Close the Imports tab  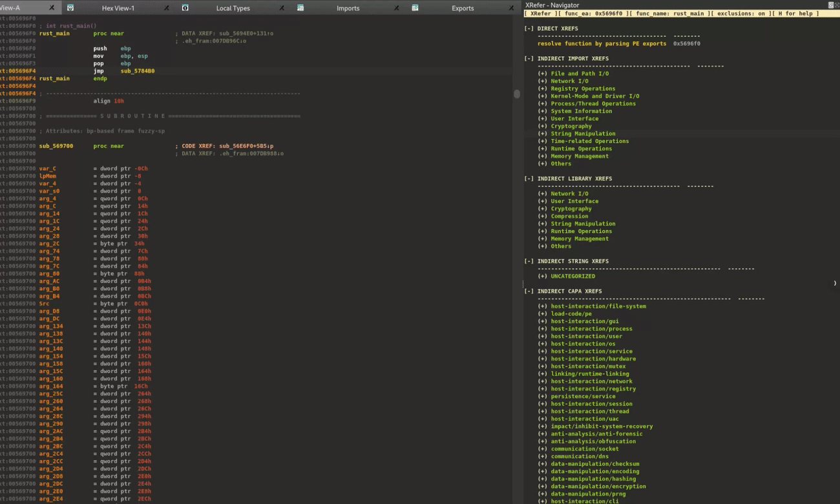(x=396, y=8)
